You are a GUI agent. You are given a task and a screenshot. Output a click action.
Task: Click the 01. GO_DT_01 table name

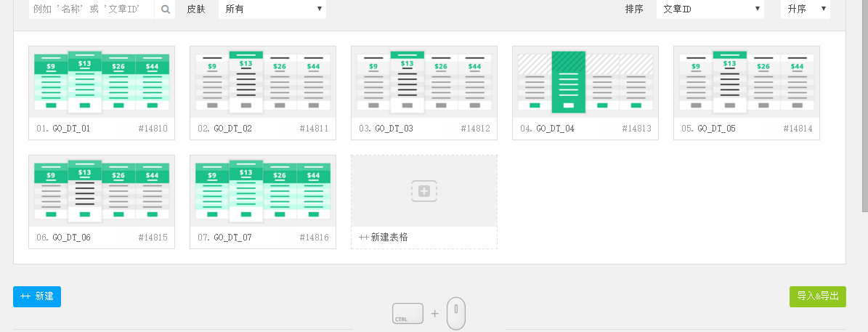point(63,129)
